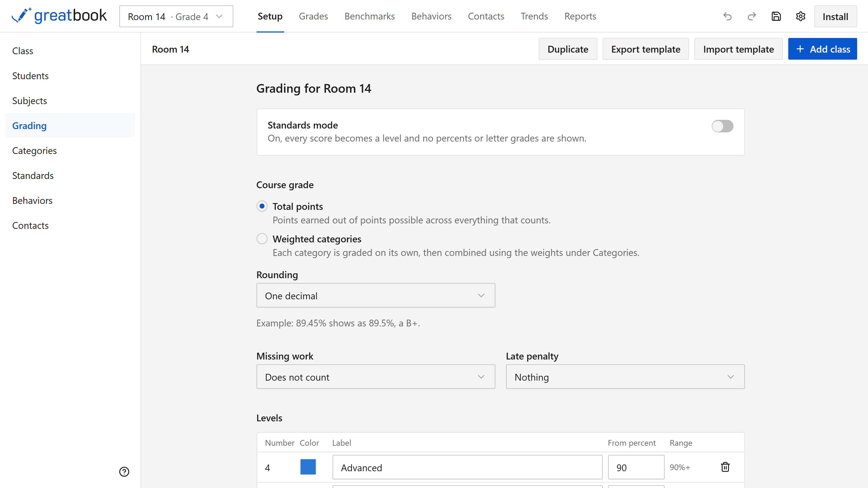Click the From percent 90 field

point(636,467)
